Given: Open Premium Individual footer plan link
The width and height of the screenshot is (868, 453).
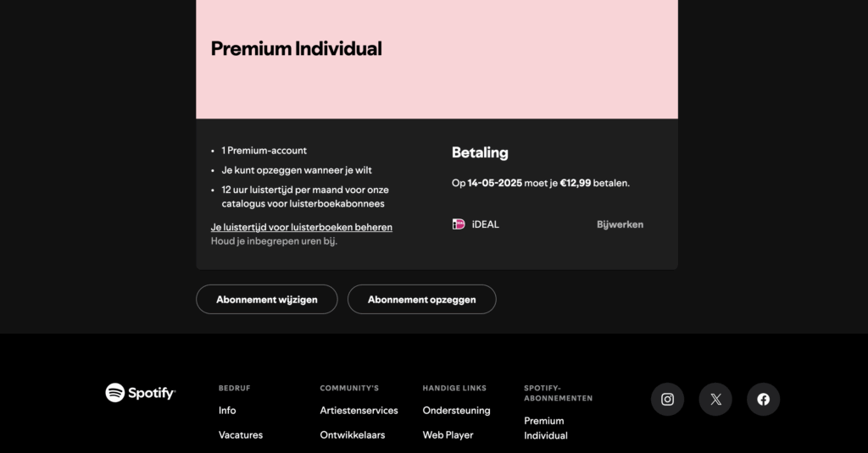Looking at the screenshot, I should (546, 428).
